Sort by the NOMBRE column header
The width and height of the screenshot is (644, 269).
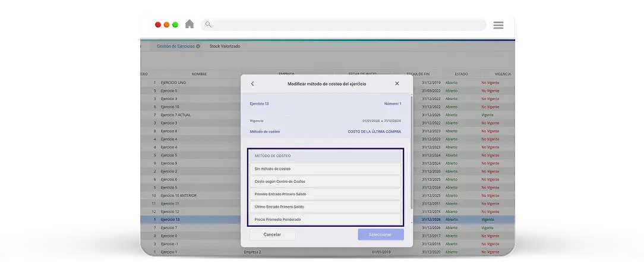(x=199, y=74)
